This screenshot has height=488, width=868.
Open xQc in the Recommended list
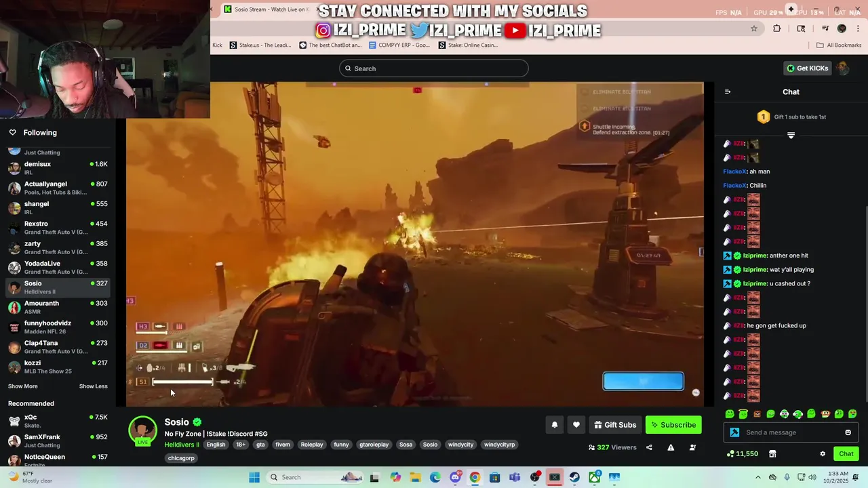point(57,421)
